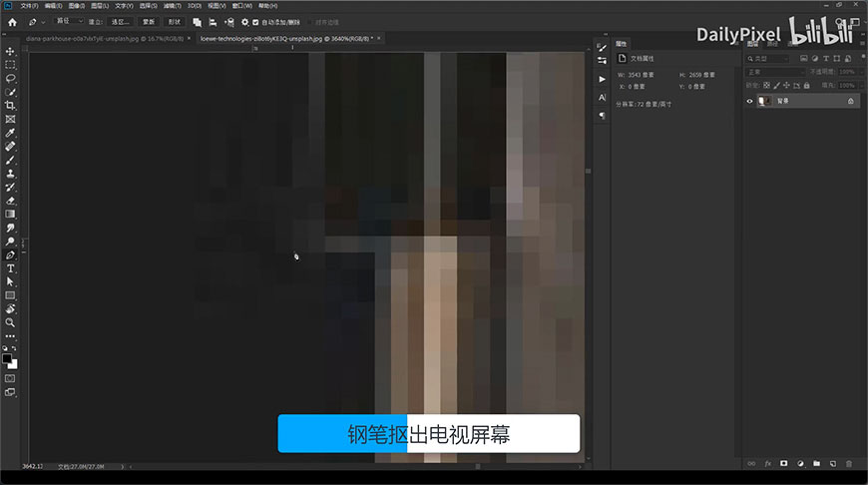Toggle the 自动添加/删除 checkbox
Screen dimensions: 868x485
point(255,22)
